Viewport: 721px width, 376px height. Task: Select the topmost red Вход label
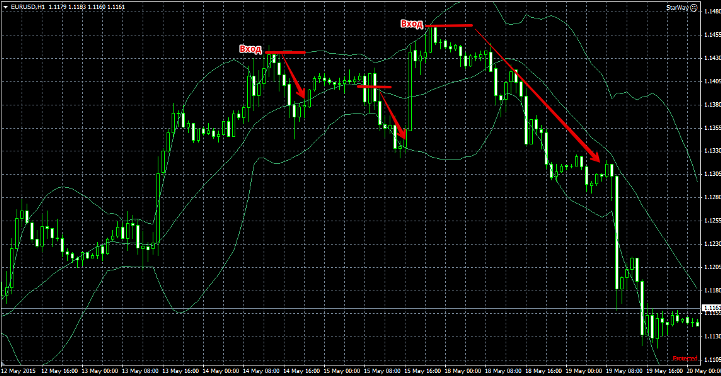point(412,24)
